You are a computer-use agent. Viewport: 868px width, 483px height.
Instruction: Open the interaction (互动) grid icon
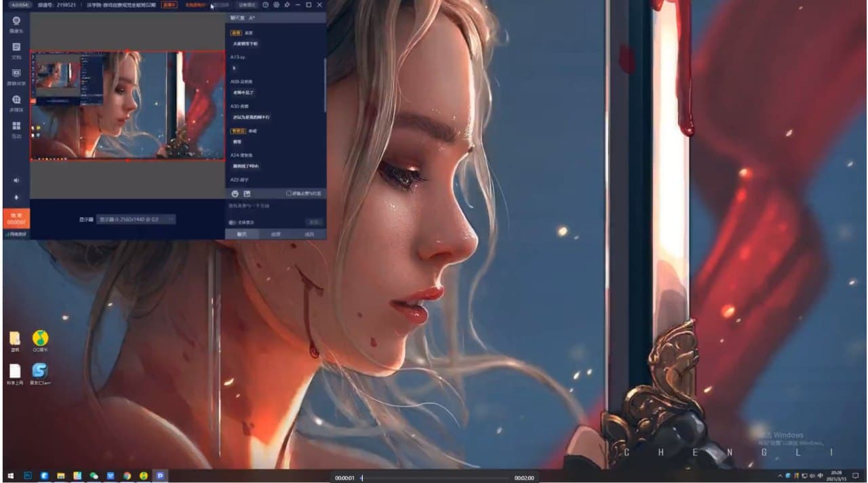coord(16,129)
